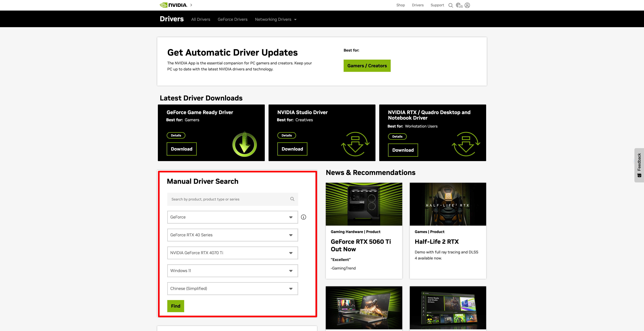Click the chevron next to NVIDIA logo
644x331 pixels.
(191, 5)
